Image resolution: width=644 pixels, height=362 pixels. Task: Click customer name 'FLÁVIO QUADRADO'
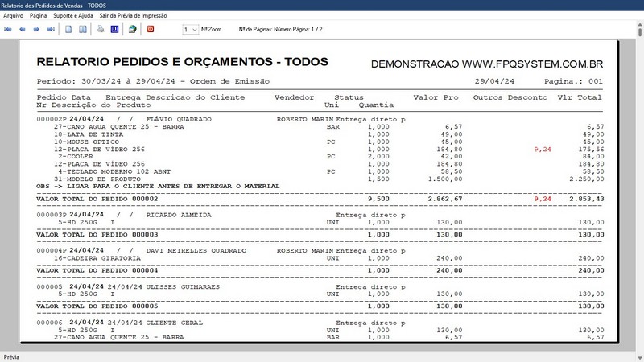[x=179, y=119]
